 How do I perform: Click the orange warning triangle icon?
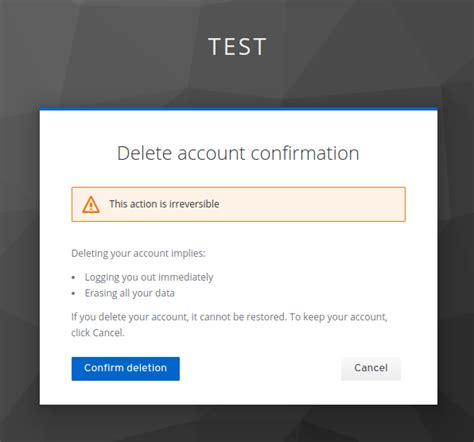point(91,205)
